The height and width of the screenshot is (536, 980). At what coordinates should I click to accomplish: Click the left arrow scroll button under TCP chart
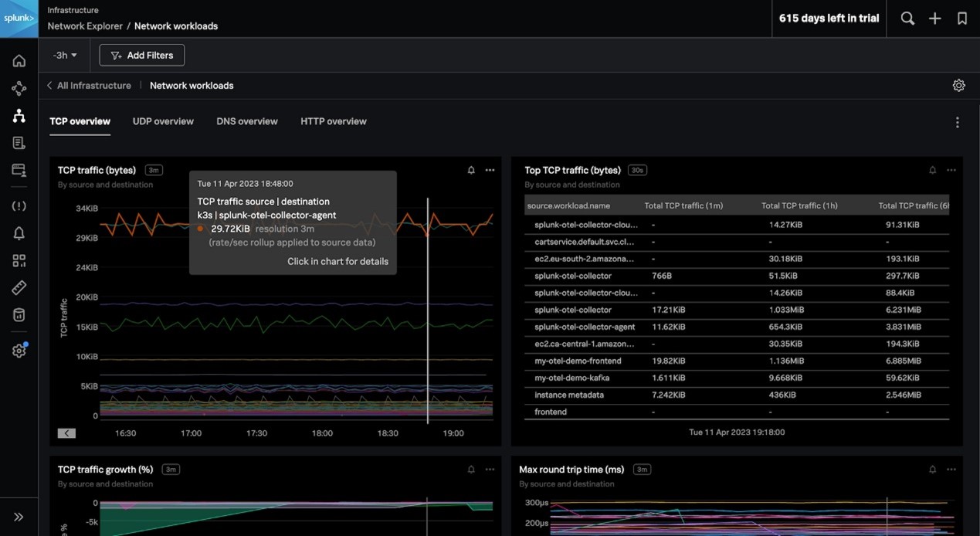pos(66,433)
